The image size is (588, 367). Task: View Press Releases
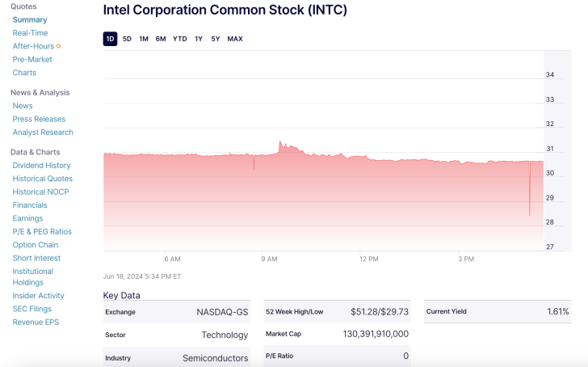point(39,119)
